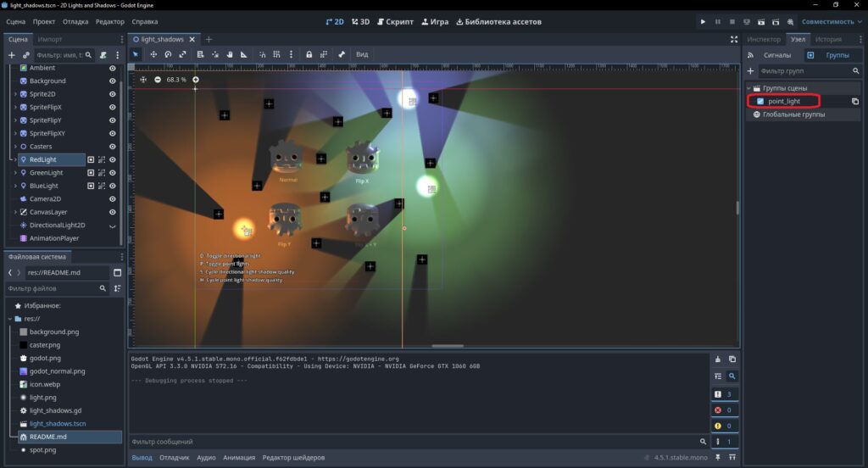The height and width of the screenshot is (468, 868).
Task: Toggle output search magnifier icon
Action: [x=732, y=376]
